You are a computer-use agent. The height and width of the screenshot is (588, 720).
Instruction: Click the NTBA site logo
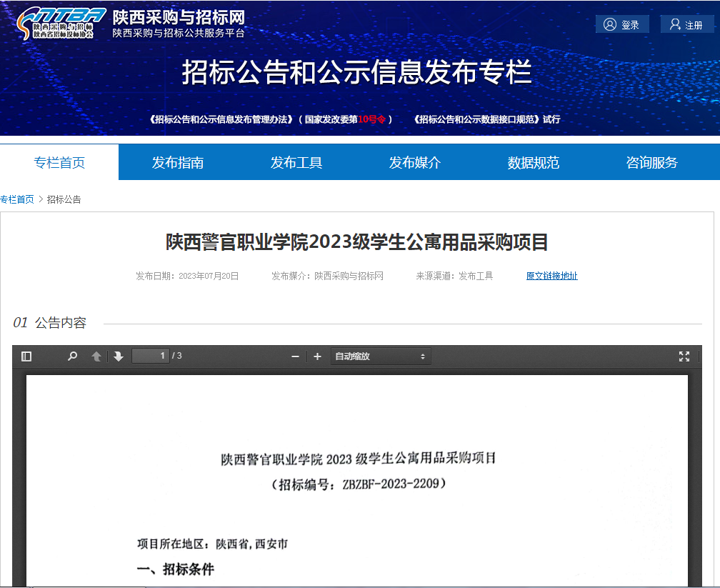pos(61,23)
